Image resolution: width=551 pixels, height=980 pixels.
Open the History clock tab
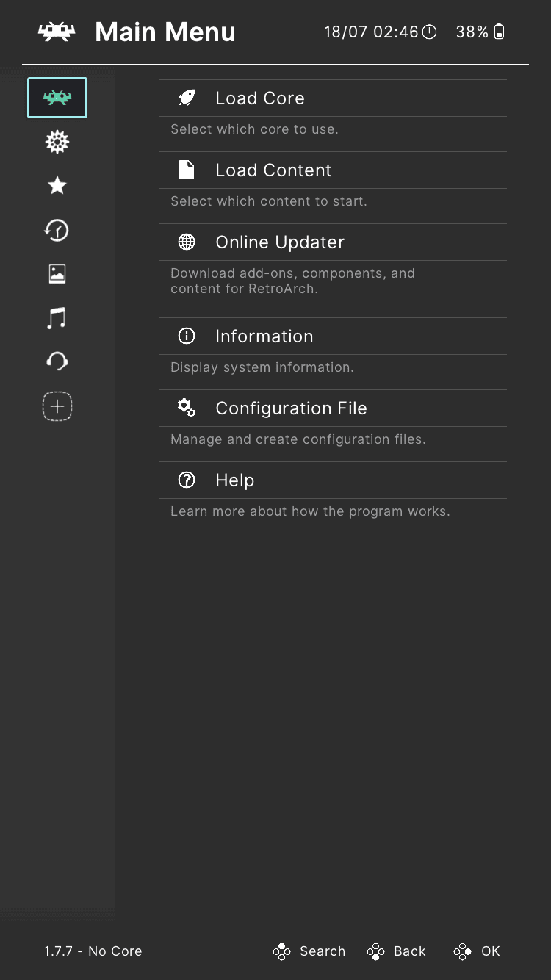(57, 230)
